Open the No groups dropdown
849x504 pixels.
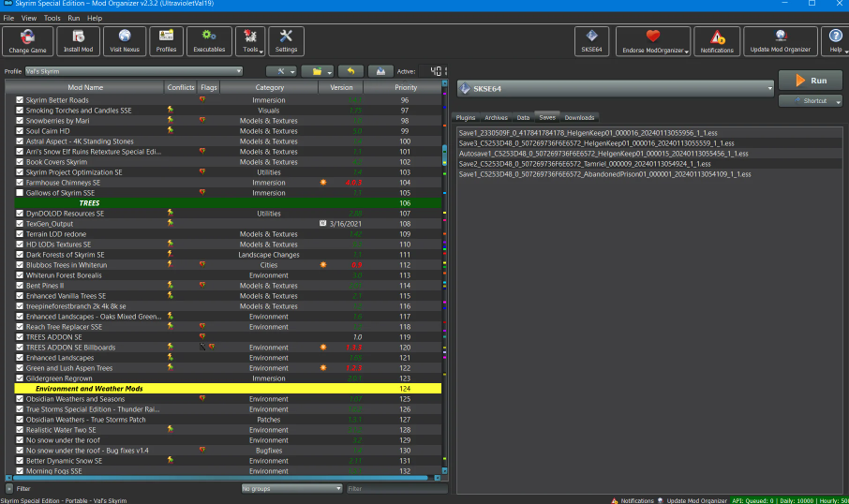(291, 488)
